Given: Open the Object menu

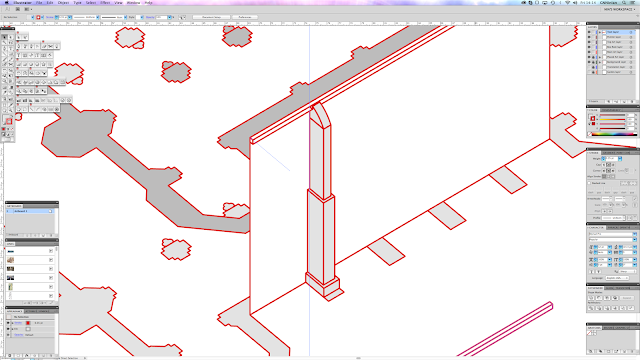Looking at the screenshot, I should tap(63, 2).
